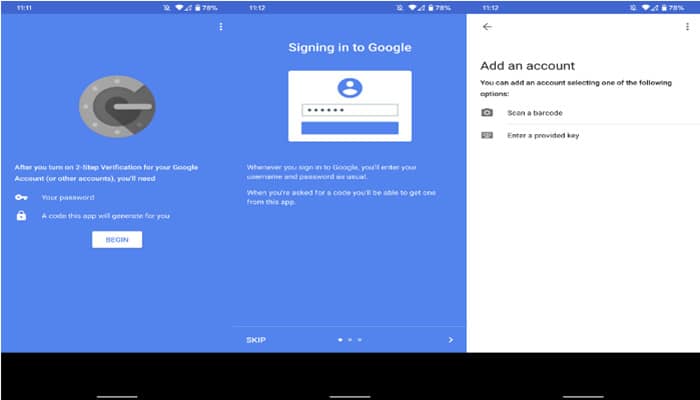The width and height of the screenshot is (700, 400).
Task: Click the 11:11 clock on the welcome screen
Action: pos(24,8)
